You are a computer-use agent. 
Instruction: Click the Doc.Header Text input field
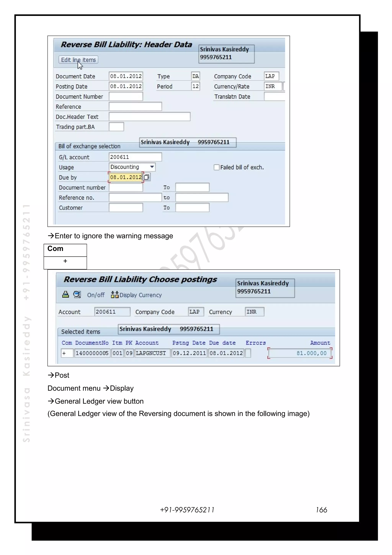(x=149, y=117)
